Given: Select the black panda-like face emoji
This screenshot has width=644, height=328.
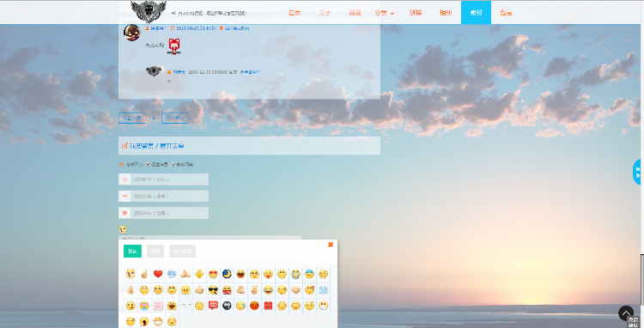Looking at the screenshot, I should pos(228,306).
